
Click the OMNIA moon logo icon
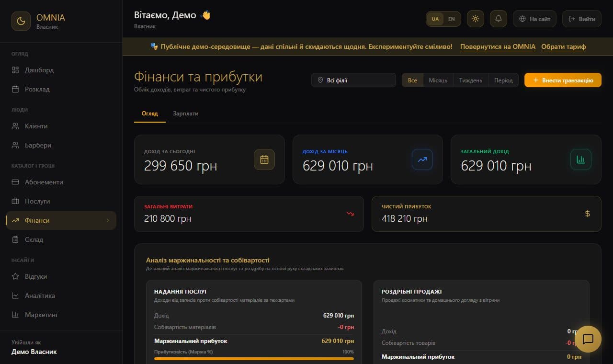tap(21, 21)
